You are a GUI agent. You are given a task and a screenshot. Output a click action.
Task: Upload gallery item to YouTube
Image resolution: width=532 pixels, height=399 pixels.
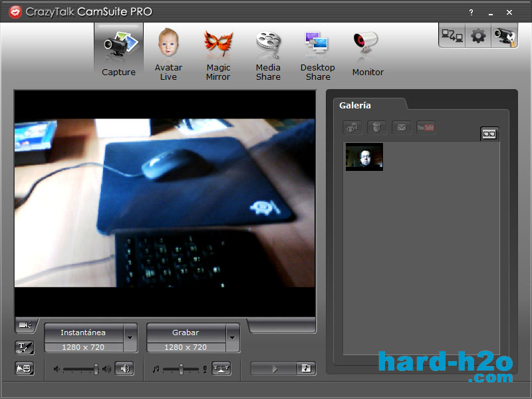pyautogui.click(x=426, y=128)
